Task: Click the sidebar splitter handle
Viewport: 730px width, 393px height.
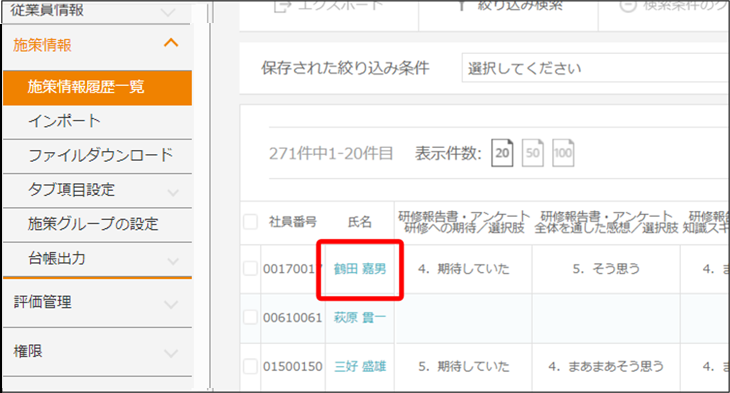Action: point(210,196)
